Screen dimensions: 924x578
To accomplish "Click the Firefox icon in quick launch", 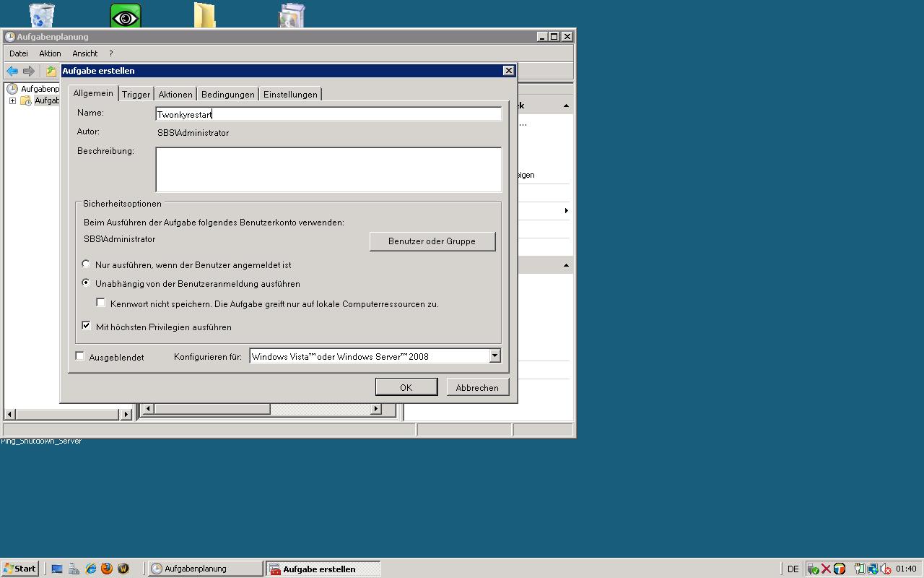I will [x=107, y=569].
